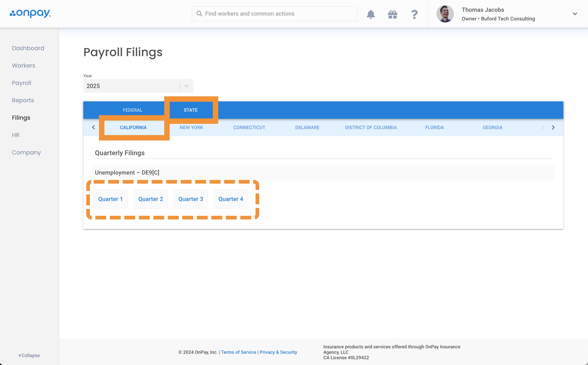Expand the account menu chevron

coord(575,14)
